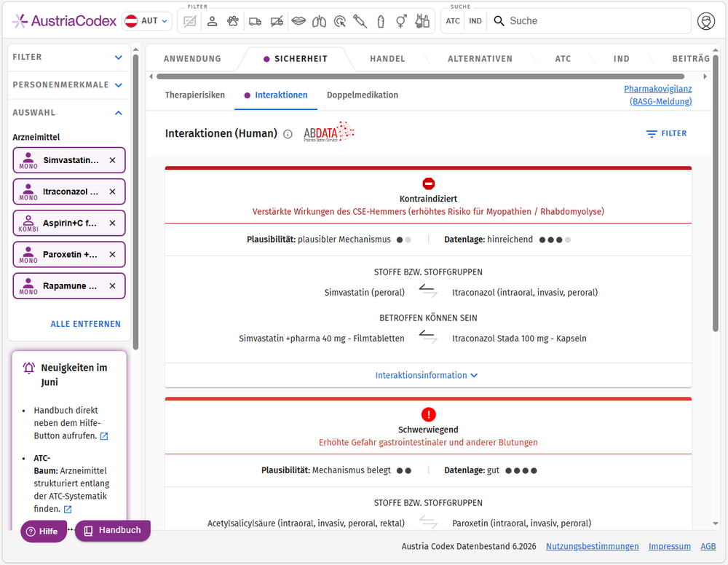Open the Handbuch news external link icon

(104, 436)
